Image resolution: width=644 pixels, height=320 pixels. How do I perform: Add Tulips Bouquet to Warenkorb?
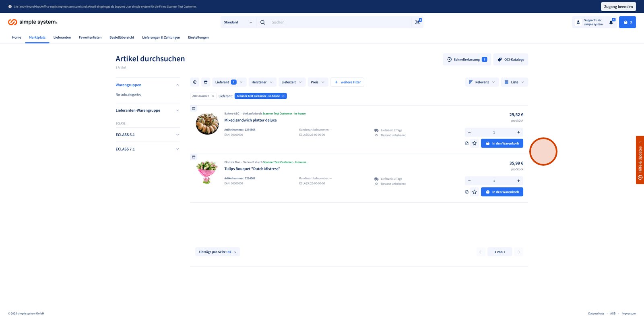point(502,192)
